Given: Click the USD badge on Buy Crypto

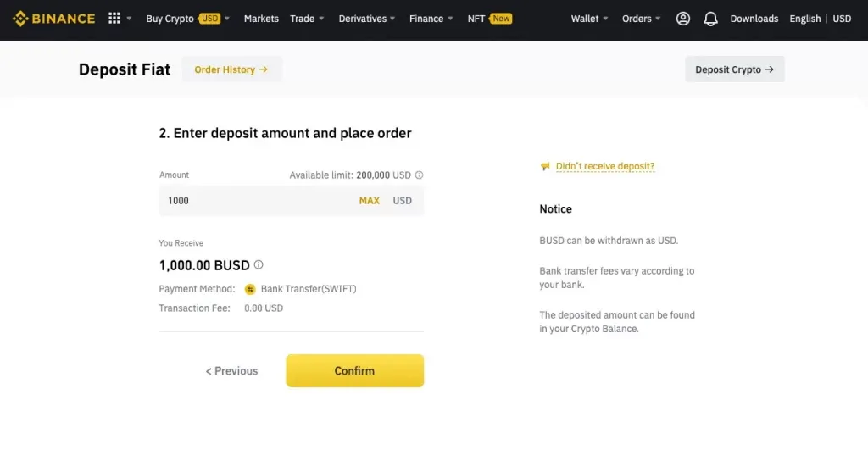Looking at the screenshot, I should pos(209,19).
